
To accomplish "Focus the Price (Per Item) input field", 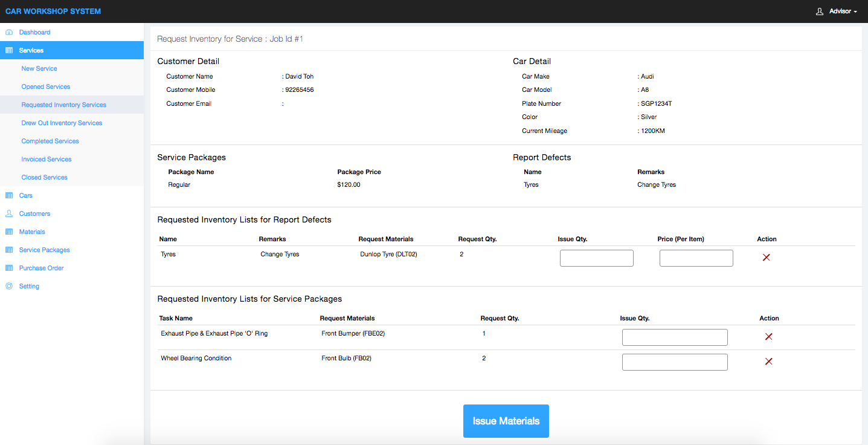I will (x=696, y=258).
